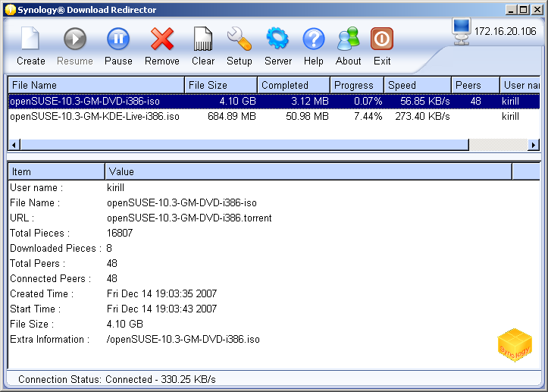
Task: Click the right arrow of horizontal scrollbar
Action: [534, 145]
